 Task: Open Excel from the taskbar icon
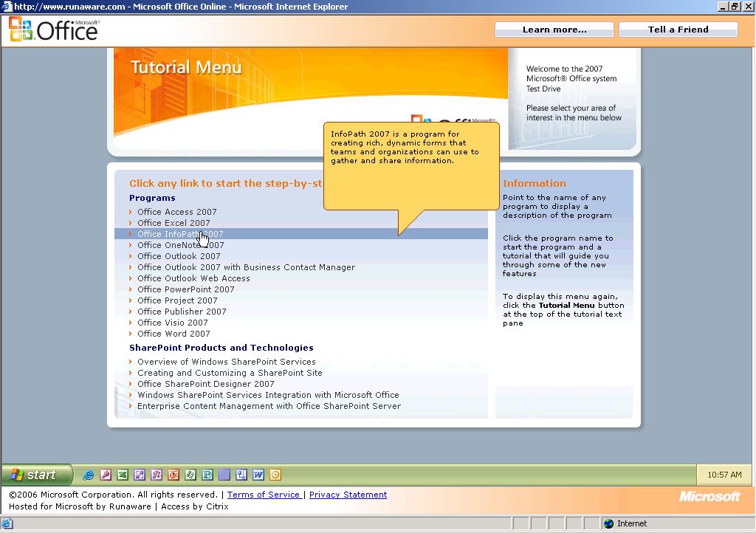tap(123, 475)
